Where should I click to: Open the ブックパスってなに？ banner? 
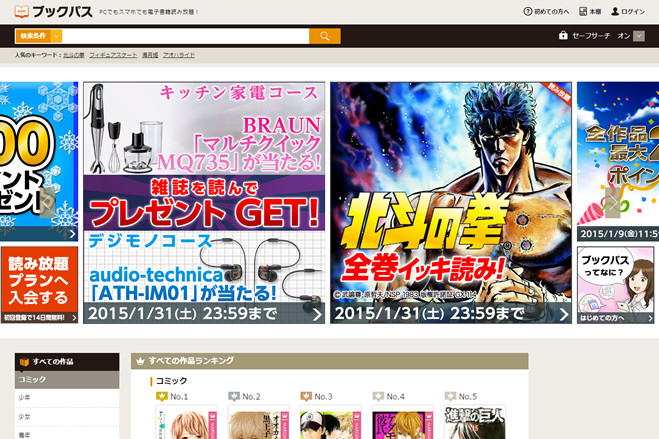point(615,285)
